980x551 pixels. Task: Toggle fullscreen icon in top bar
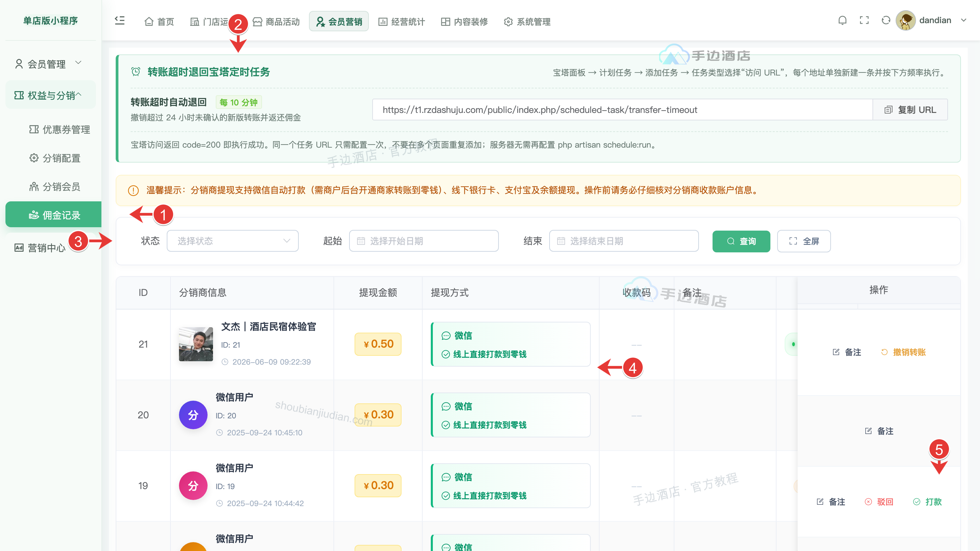(864, 20)
